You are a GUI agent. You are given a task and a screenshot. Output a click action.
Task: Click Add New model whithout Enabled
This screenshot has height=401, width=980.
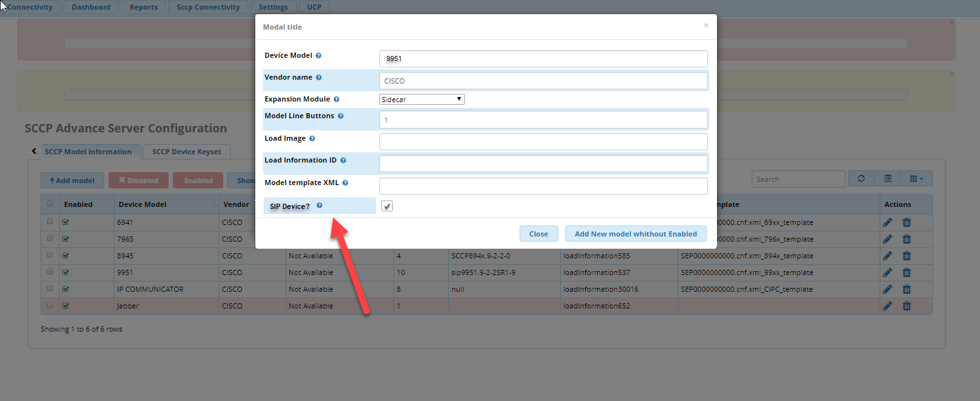tap(636, 234)
